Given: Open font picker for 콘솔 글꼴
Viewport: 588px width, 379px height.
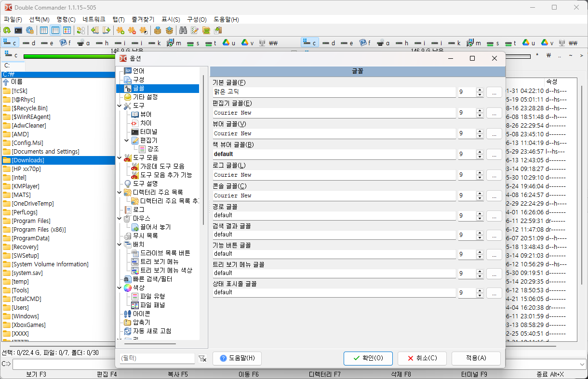Looking at the screenshot, I should [x=494, y=196].
